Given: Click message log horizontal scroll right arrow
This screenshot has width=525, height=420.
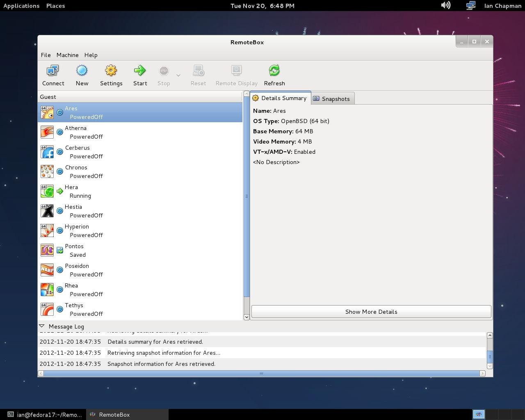Looking at the screenshot, I should click(483, 373).
